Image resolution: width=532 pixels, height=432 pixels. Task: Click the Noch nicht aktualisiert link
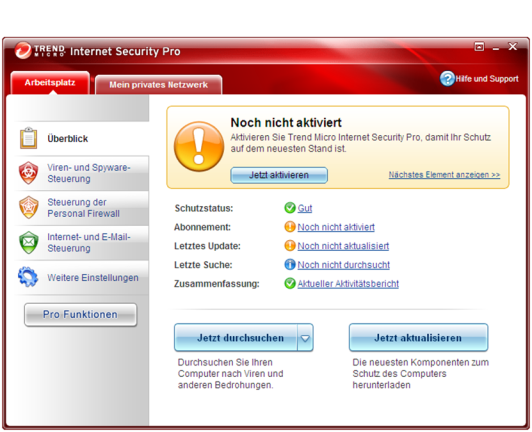pyautogui.click(x=343, y=246)
